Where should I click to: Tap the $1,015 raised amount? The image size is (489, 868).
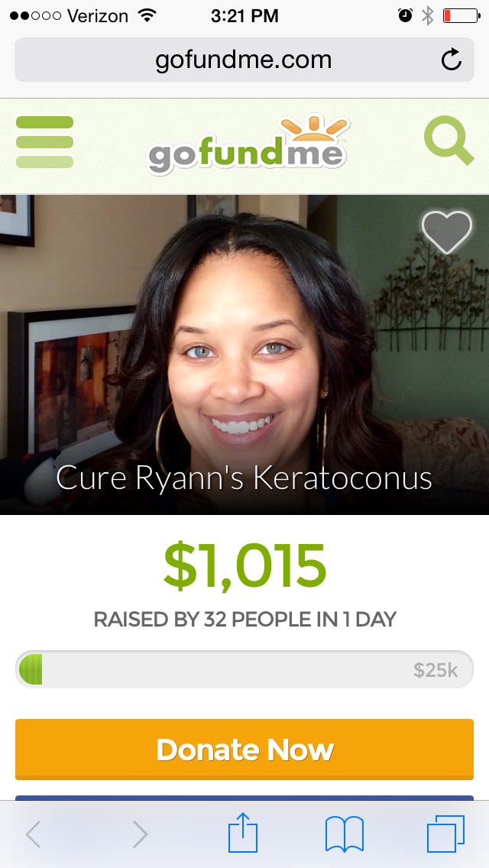click(x=244, y=566)
